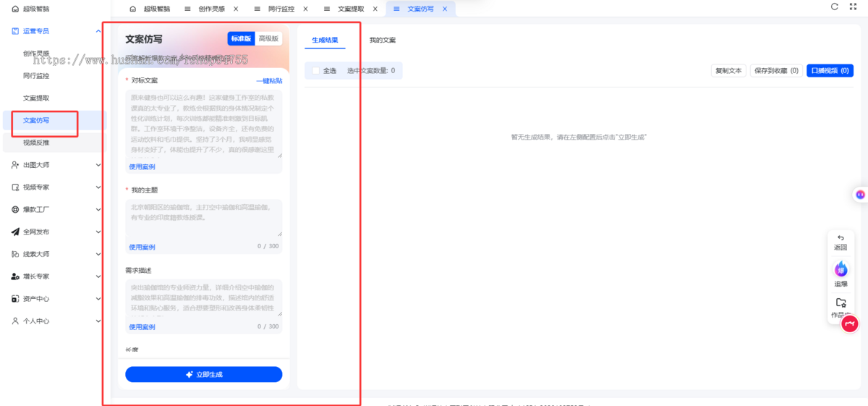868x406 pixels.
Task: Click the 线索大师 sidebar icon
Action: pos(15,254)
